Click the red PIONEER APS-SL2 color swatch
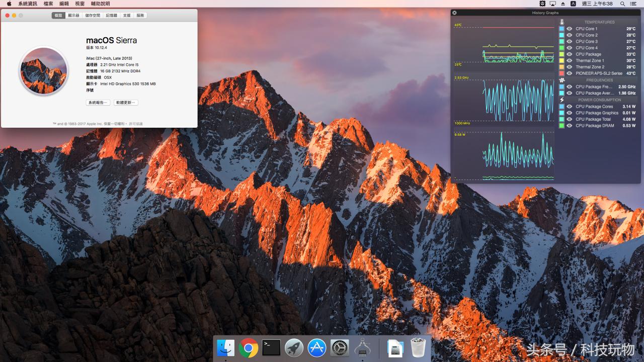This screenshot has height=362, width=644. pyautogui.click(x=561, y=73)
